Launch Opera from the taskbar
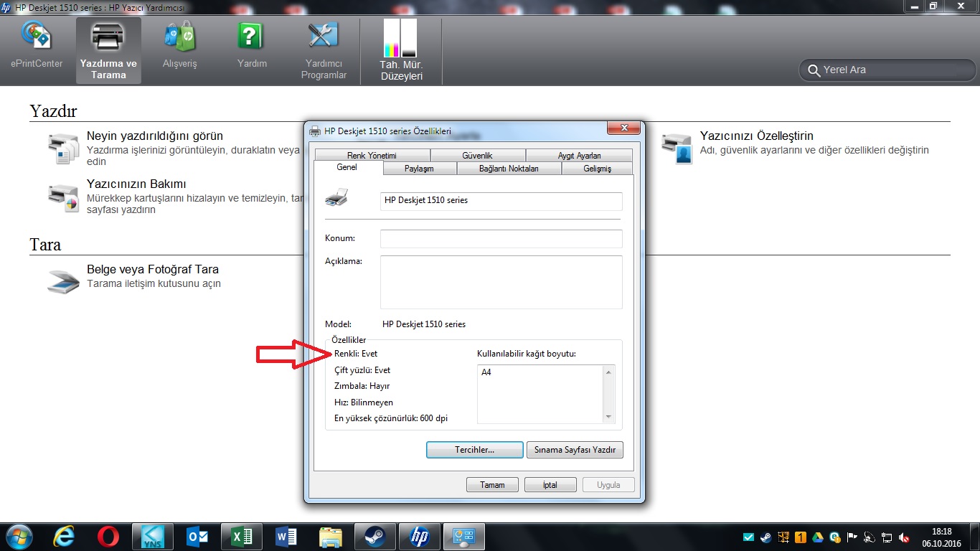 (108, 537)
